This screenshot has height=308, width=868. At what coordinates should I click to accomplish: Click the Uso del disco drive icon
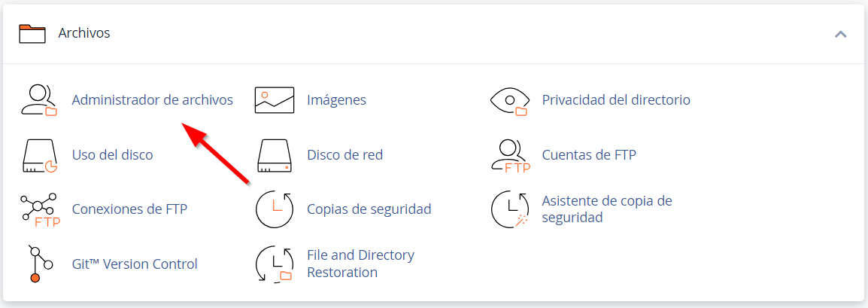click(x=41, y=156)
